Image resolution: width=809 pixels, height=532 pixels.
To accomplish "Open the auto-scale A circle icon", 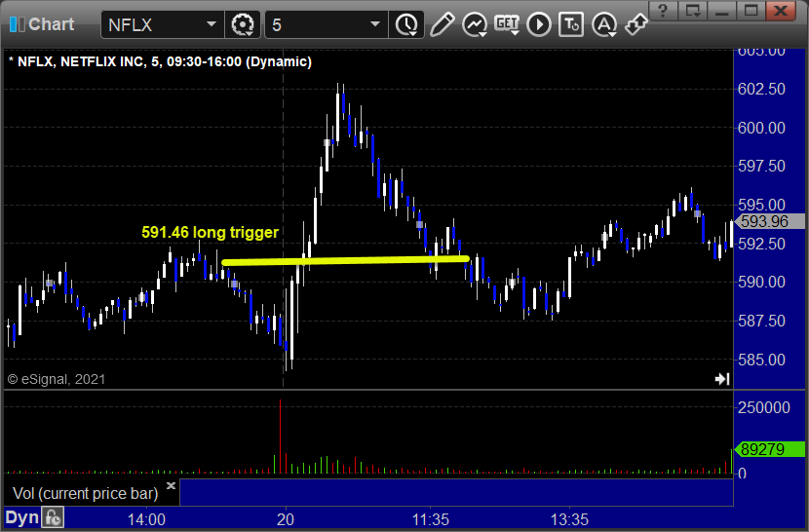I will 603,24.
